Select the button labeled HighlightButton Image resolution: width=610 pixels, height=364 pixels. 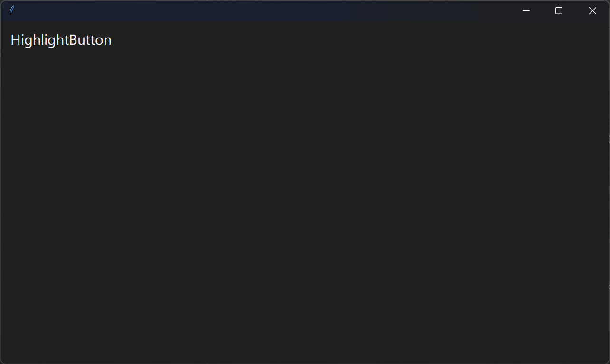tap(61, 40)
